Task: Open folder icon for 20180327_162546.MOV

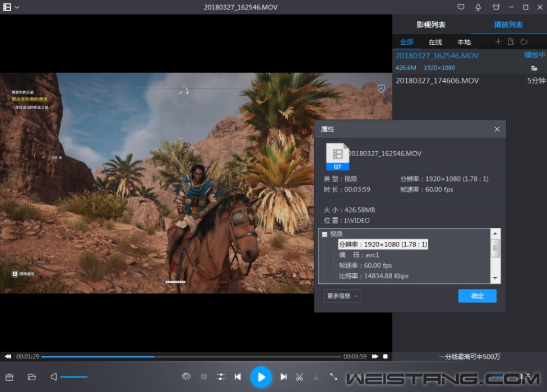Action: point(534,68)
